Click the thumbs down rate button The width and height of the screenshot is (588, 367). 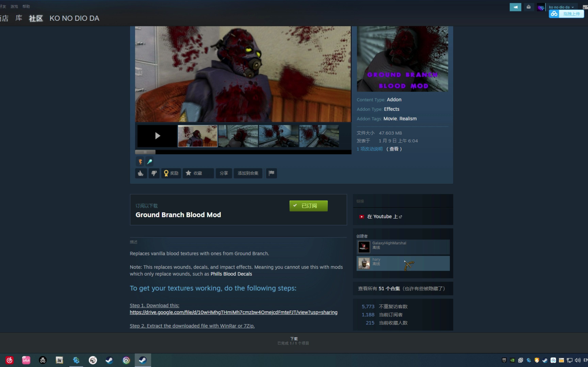tap(154, 173)
